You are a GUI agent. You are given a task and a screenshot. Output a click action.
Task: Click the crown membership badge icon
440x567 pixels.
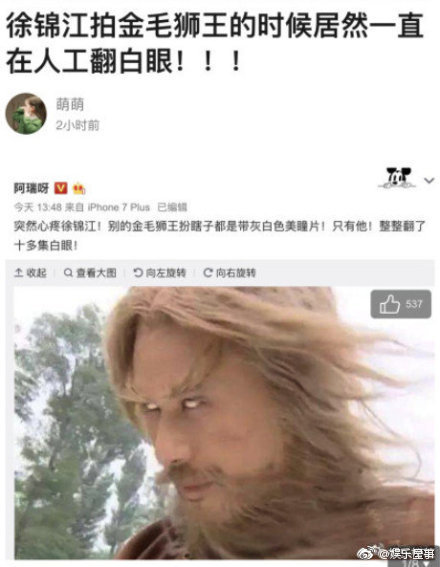coord(79,188)
